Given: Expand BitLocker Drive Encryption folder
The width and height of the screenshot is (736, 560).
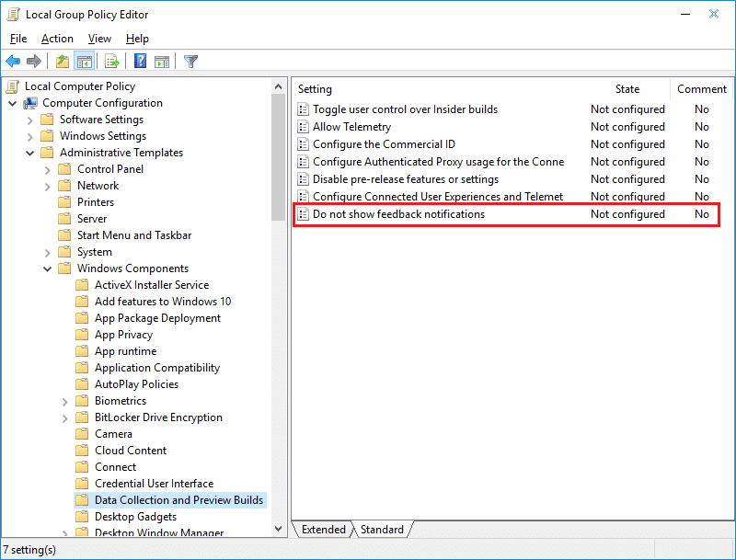Looking at the screenshot, I should [x=64, y=417].
